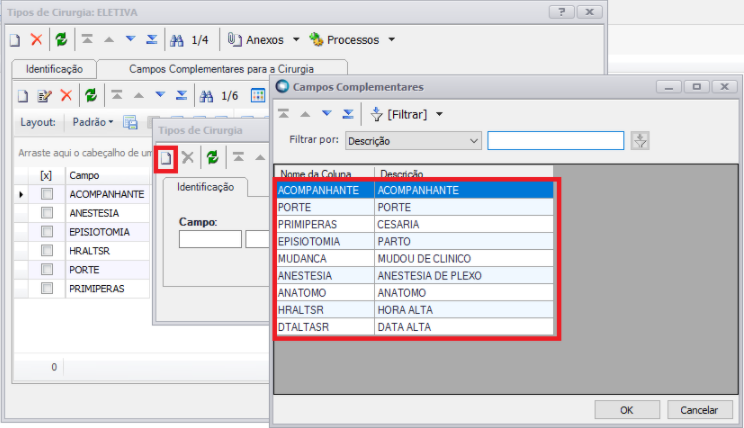Click filter text input field
744x428 pixels.
pos(556,141)
